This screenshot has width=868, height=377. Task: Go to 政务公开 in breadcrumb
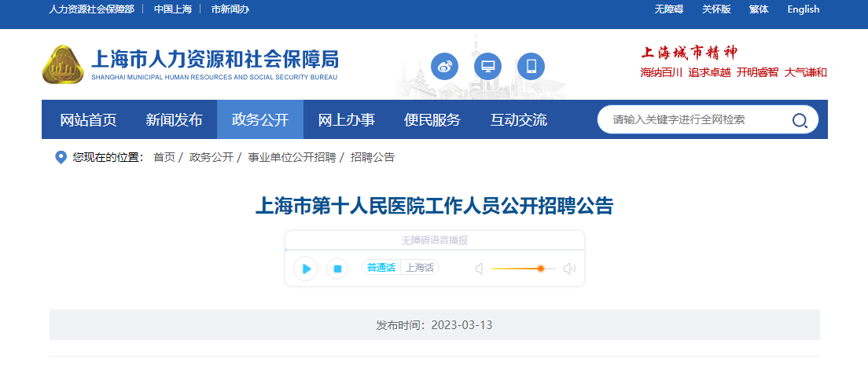211,158
